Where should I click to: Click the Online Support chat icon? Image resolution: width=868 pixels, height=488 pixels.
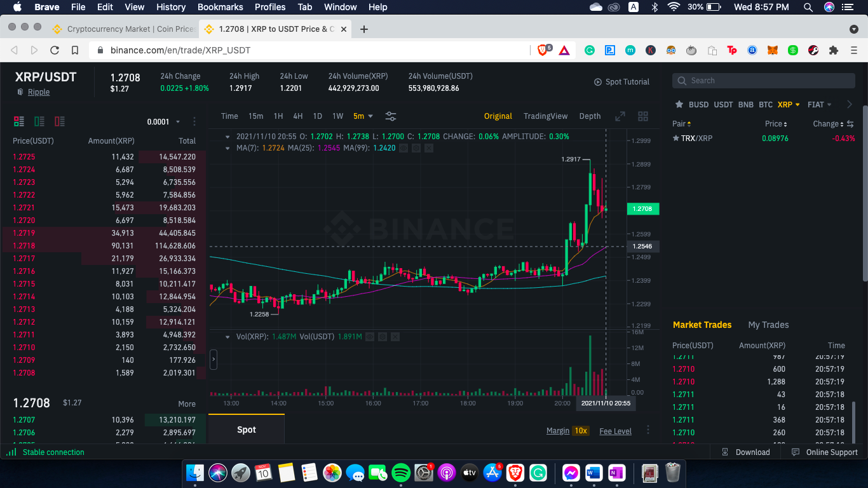click(x=796, y=452)
